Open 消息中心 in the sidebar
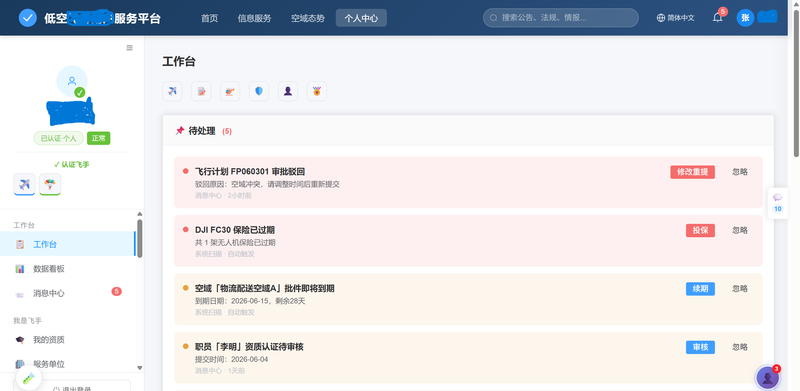The width and height of the screenshot is (800, 391). 68,293
